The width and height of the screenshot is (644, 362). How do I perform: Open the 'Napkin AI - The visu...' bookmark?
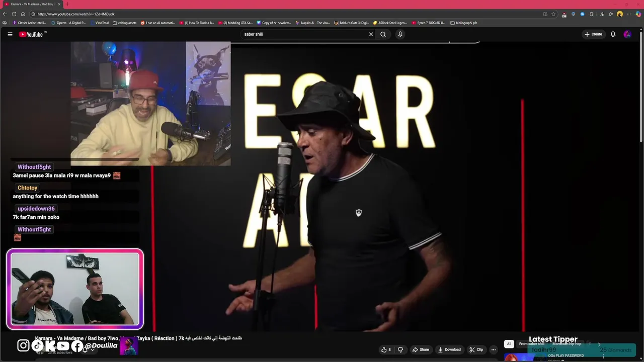(x=313, y=23)
